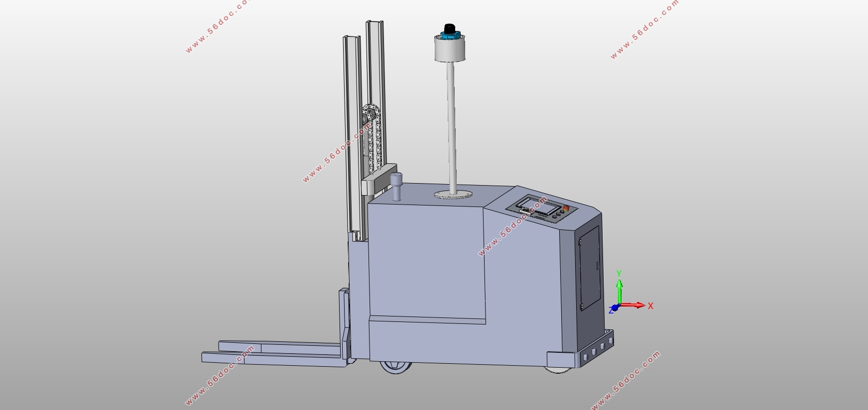Click the red X axis arrow of the triad
Screen dimensions: 868x410
[x=633, y=305]
